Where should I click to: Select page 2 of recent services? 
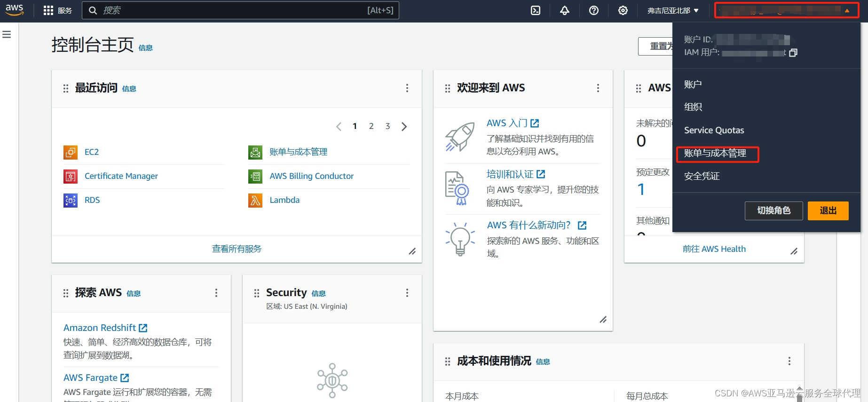[371, 126]
